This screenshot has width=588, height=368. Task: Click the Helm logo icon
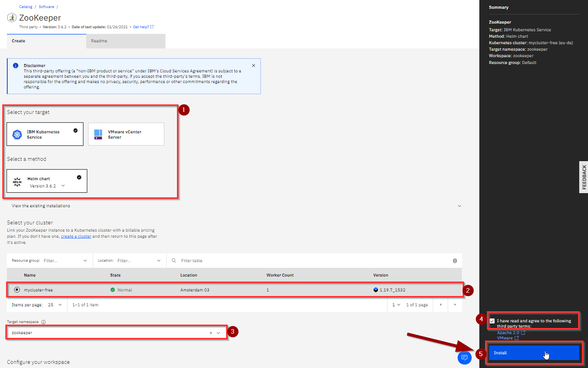[x=17, y=182]
